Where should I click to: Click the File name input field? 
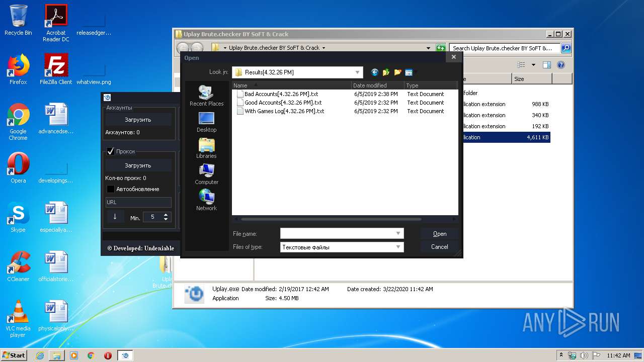tap(338, 234)
